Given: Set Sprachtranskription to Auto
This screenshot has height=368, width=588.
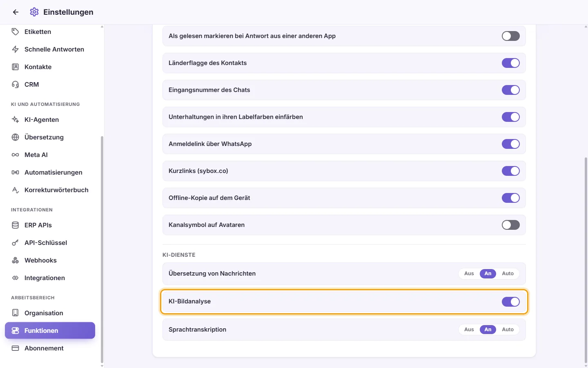Looking at the screenshot, I should point(508,330).
